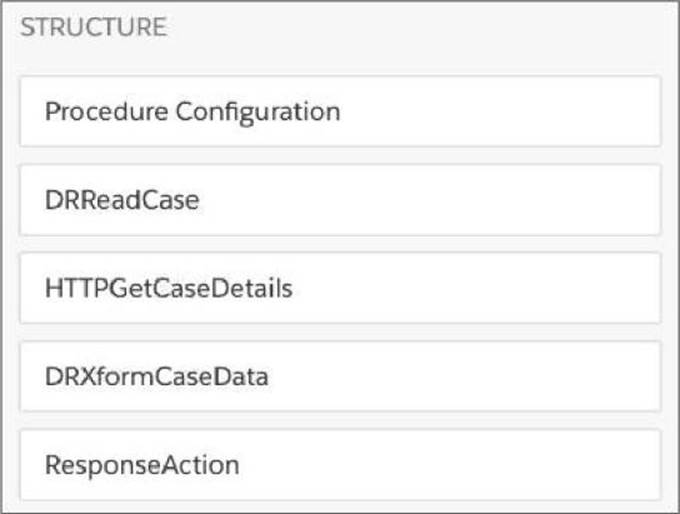Select the ResponseAction element
The height and width of the screenshot is (514, 680).
(340, 465)
